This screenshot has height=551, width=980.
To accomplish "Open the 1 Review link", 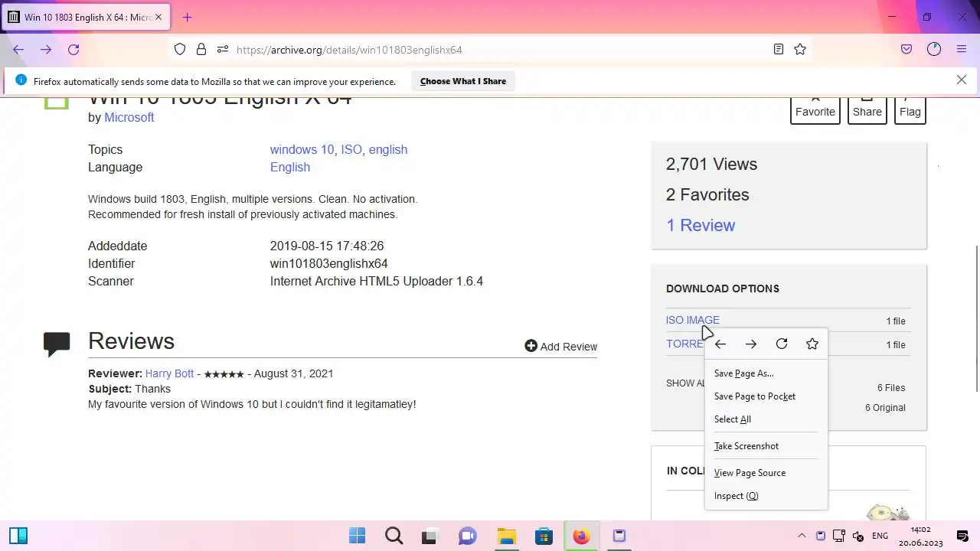I will (701, 225).
